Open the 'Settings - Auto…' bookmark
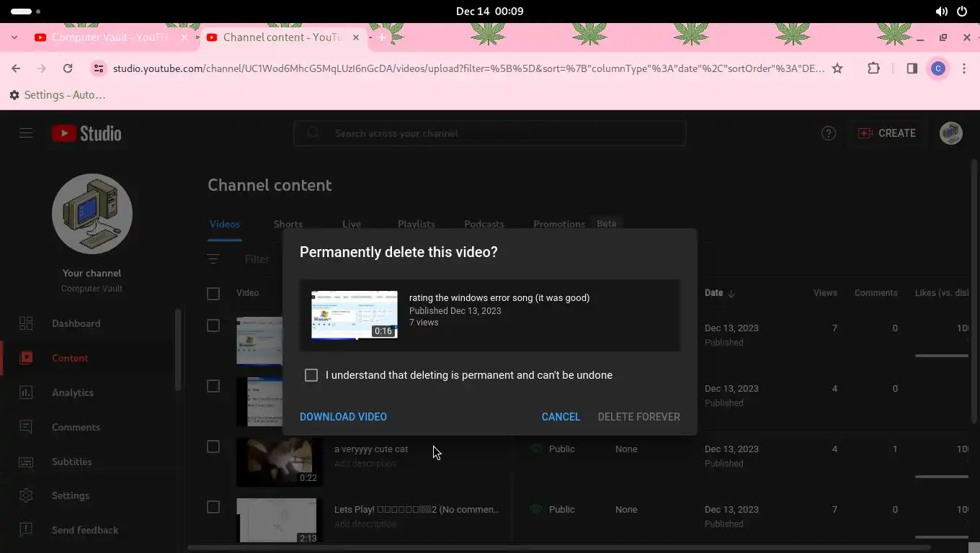 click(x=58, y=95)
